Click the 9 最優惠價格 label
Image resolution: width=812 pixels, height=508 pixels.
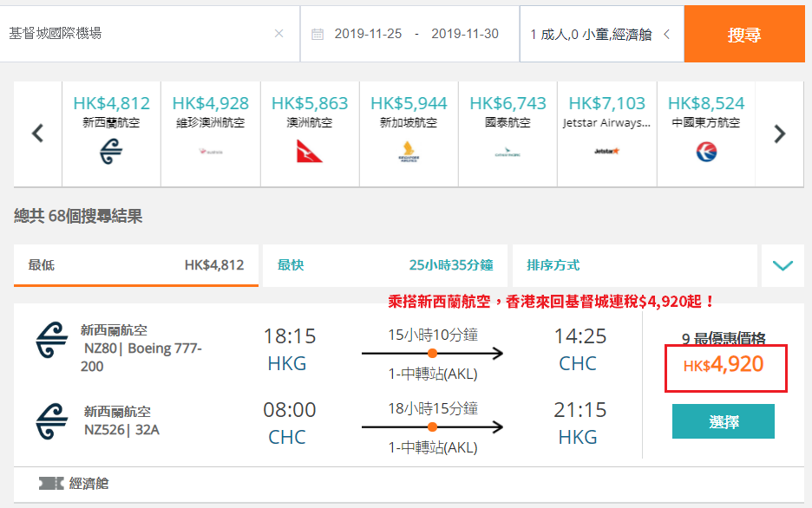(724, 338)
